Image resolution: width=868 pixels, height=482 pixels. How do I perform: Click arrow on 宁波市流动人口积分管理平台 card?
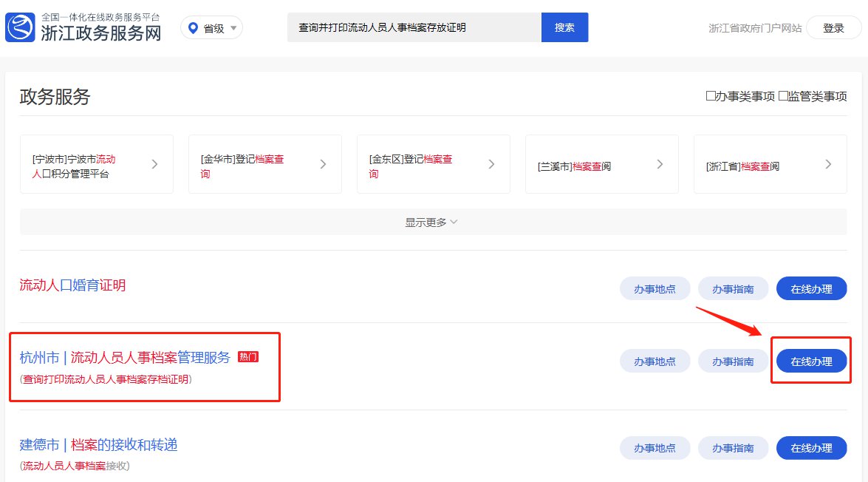[x=154, y=164]
